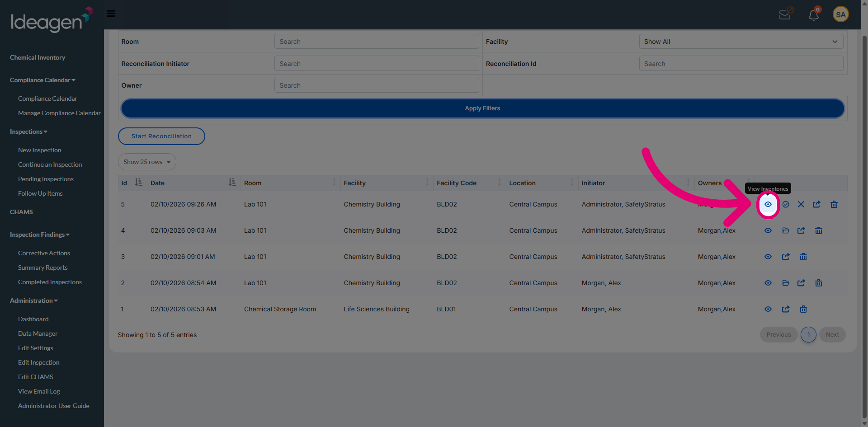Click the export icon for the Chemical Storage Room row
This screenshot has width=868, height=427.
pyautogui.click(x=786, y=309)
